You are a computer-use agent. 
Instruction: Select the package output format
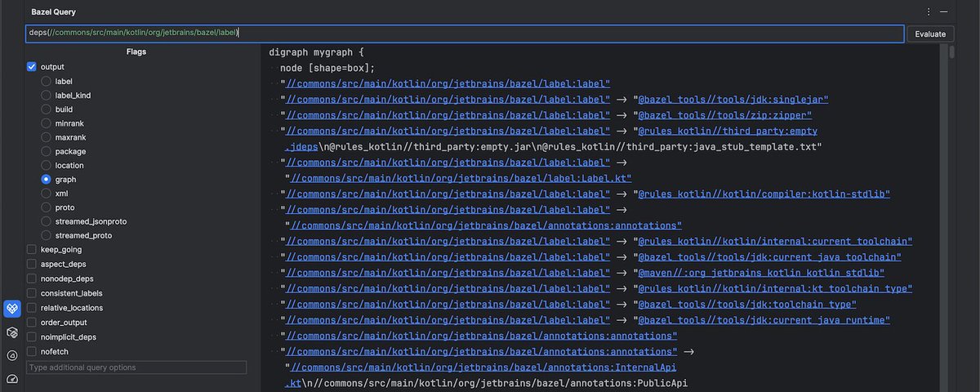[x=47, y=151]
